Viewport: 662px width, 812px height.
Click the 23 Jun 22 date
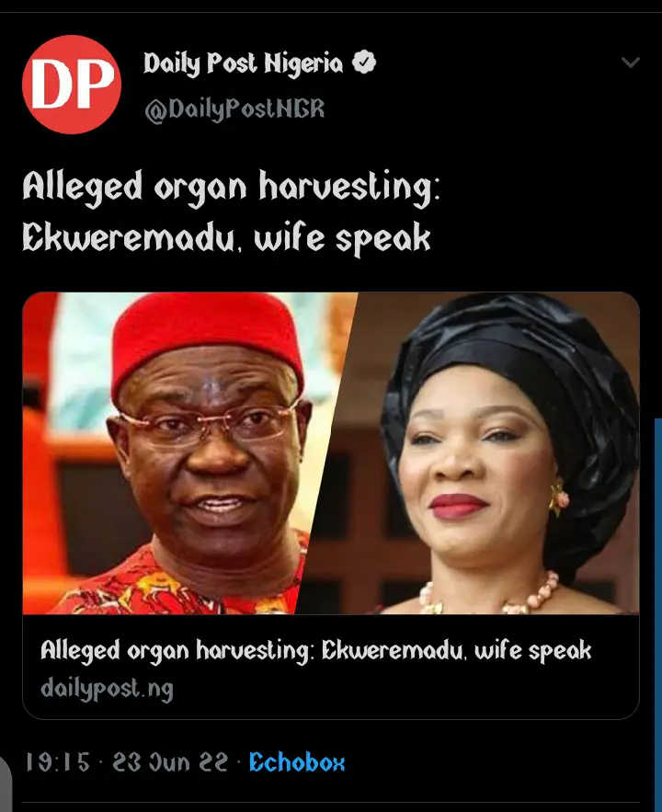[x=170, y=762]
